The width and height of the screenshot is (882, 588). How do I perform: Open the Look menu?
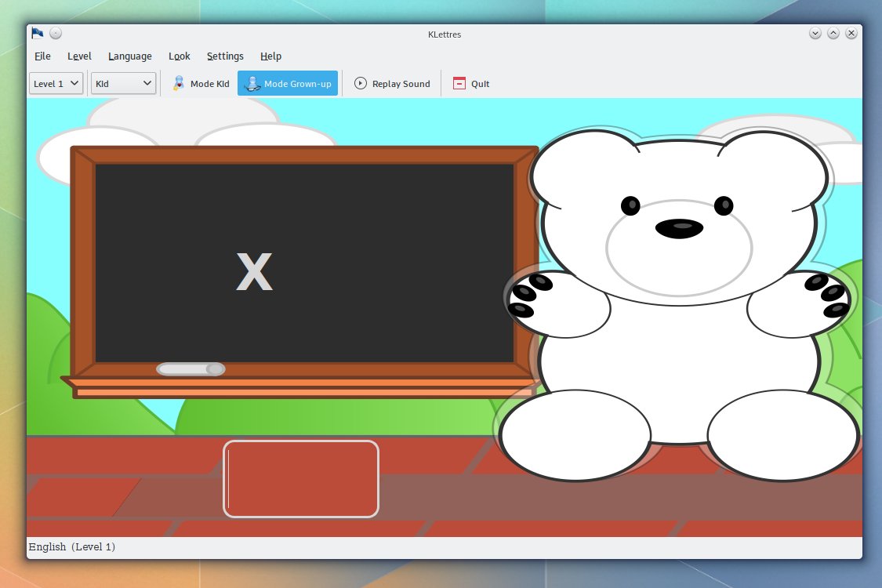coord(180,56)
